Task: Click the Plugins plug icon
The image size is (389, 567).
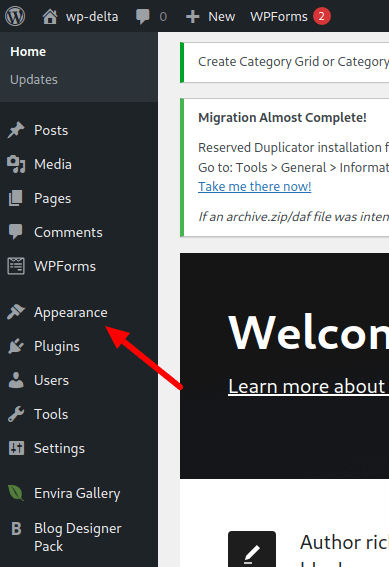Action: pyautogui.click(x=16, y=346)
